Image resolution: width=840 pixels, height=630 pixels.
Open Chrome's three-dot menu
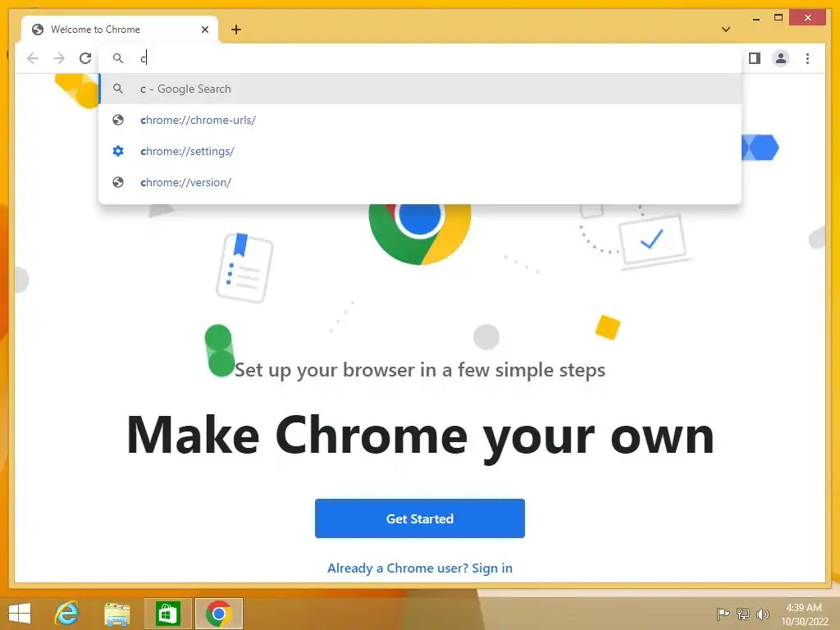pos(807,58)
